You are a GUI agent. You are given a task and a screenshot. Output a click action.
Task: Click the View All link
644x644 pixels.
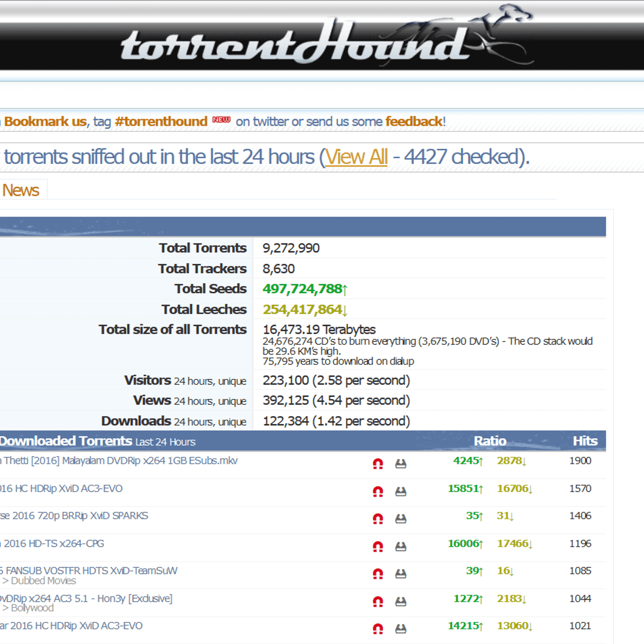(x=357, y=157)
